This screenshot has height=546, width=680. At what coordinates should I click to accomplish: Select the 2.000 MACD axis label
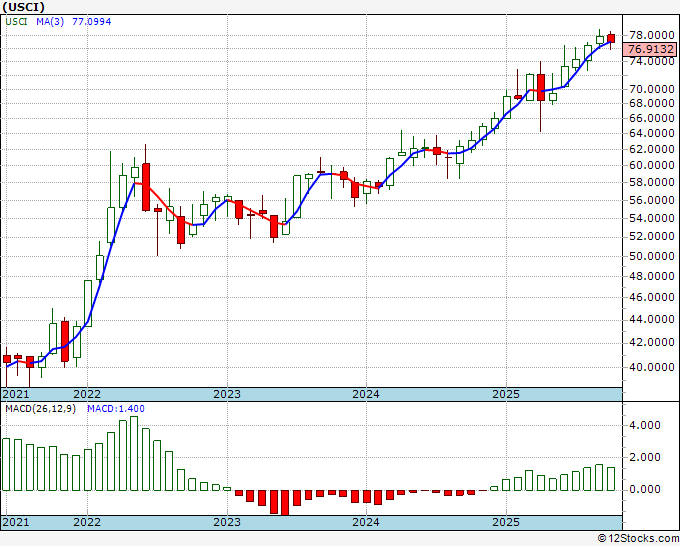pyautogui.click(x=645, y=457)
